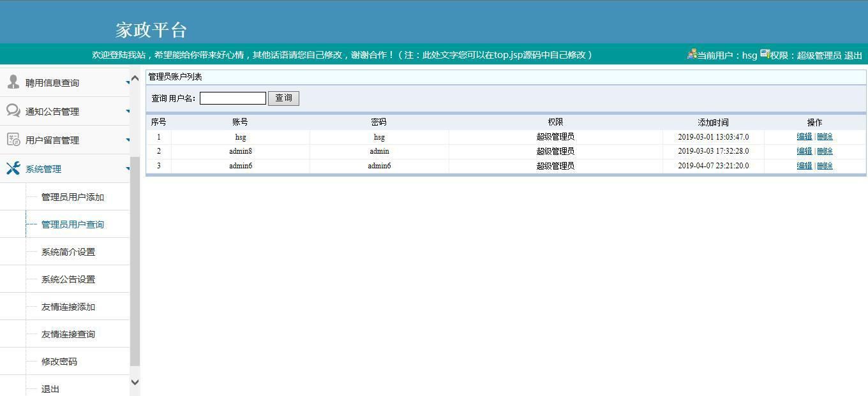The image size is (868, 396).
Task: Click the sidebar scrollbar thumb
Action: 135,261
